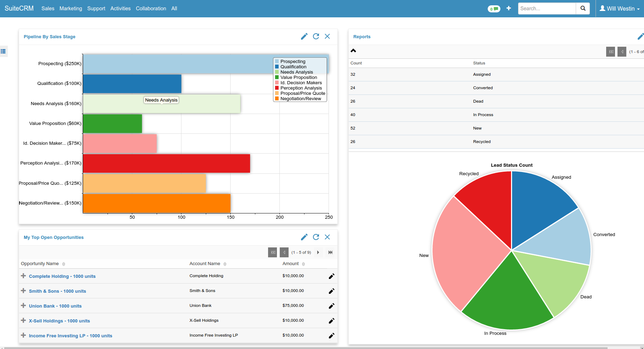The image size is (644, 349).
Task: Edit the Pipeline By Sales Stage dashlet
Action: (304, 36)
